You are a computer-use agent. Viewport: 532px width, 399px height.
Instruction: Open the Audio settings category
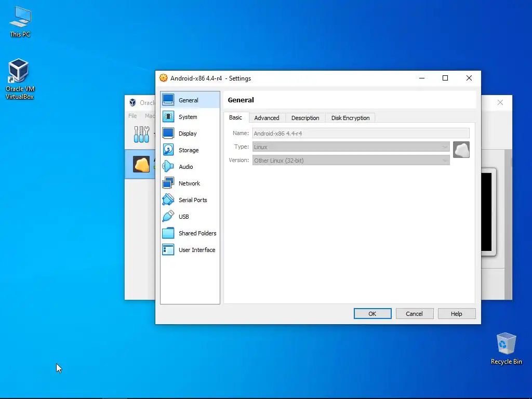click(x=190, y=167)
